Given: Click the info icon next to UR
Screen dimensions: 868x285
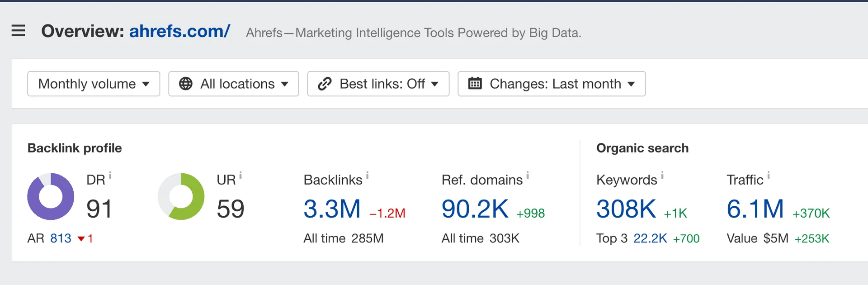Looking at the screenshot, I should point(240,174).
